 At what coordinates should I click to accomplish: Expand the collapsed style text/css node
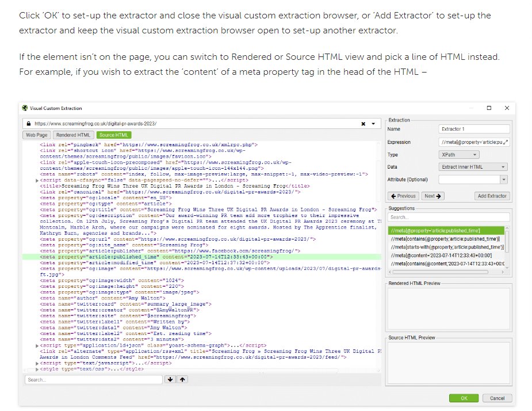pos(37,369)
